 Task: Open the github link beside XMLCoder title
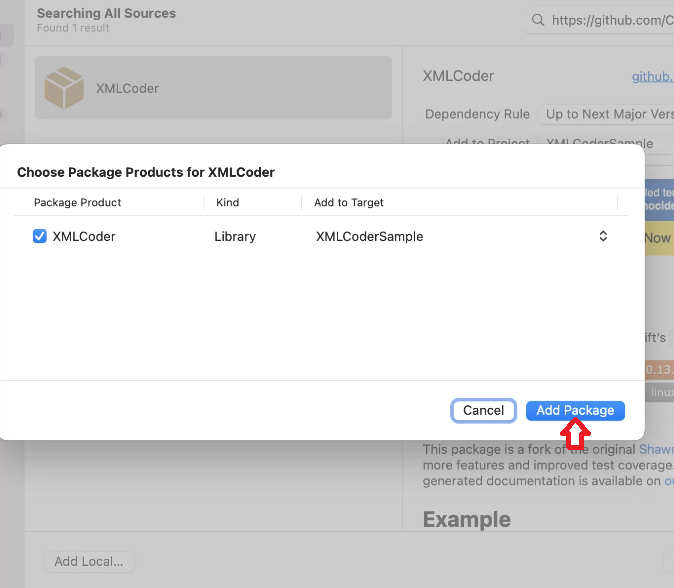point(653,77)
